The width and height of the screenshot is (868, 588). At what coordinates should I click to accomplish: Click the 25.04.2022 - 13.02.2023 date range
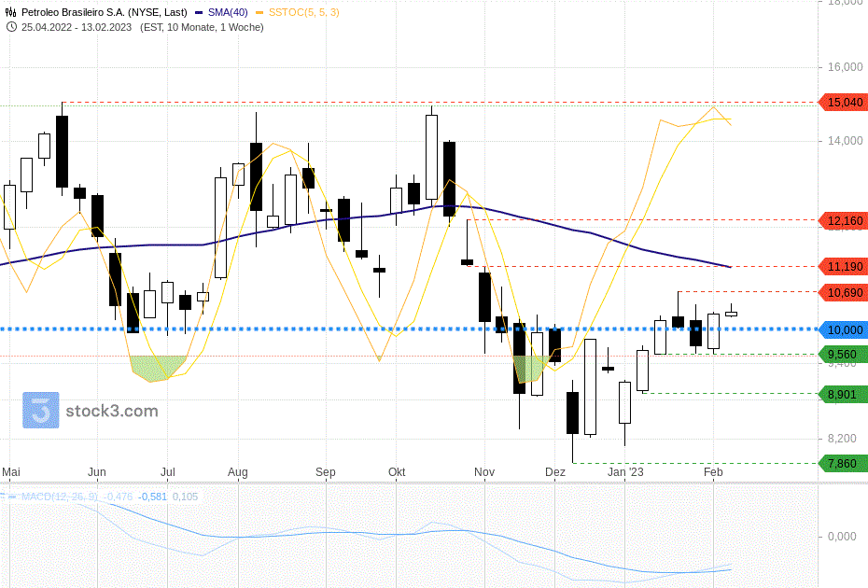(x=78, y=27)
